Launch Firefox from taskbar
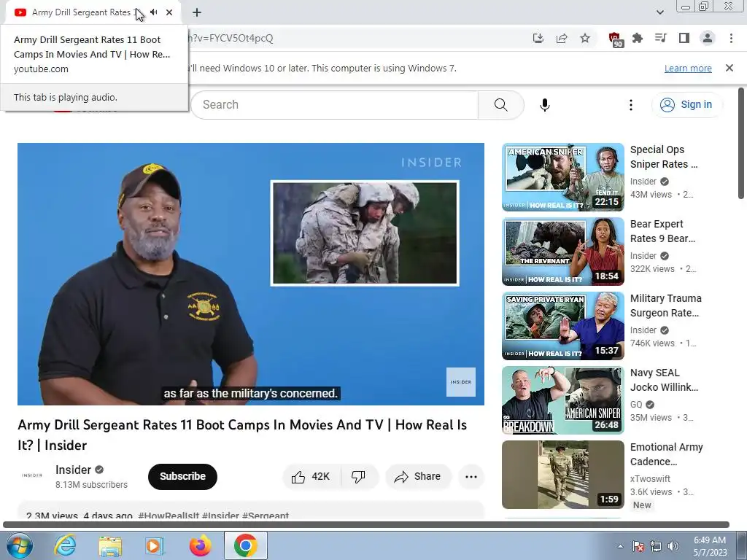747x560 pixels. (200, 545)
